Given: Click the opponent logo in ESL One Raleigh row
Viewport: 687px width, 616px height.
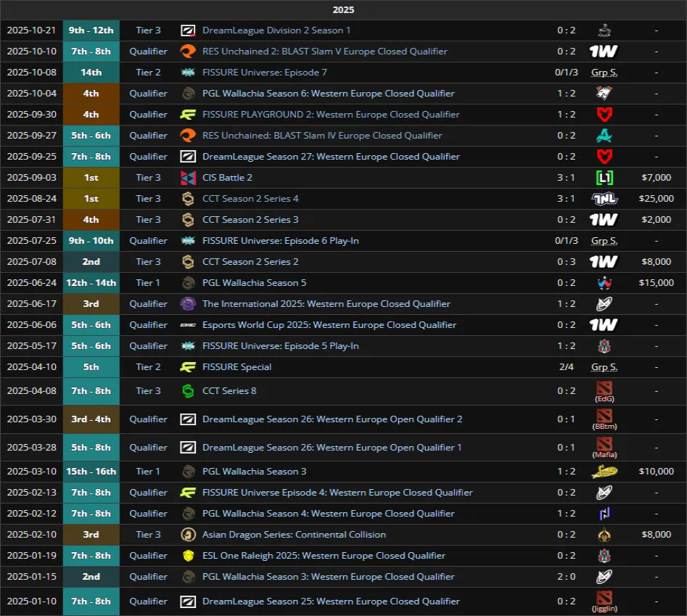Looking at the screenshot, I should [604, 556].
